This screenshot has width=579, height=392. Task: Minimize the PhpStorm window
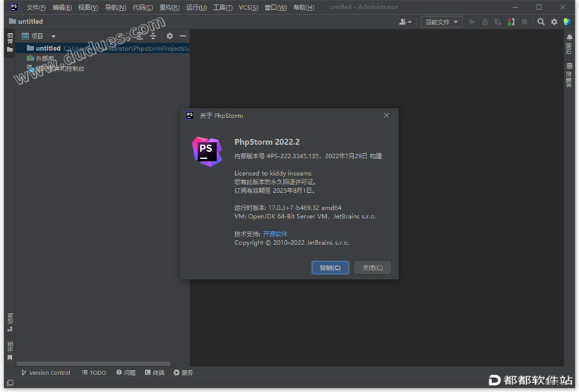(x=515, y=7)
